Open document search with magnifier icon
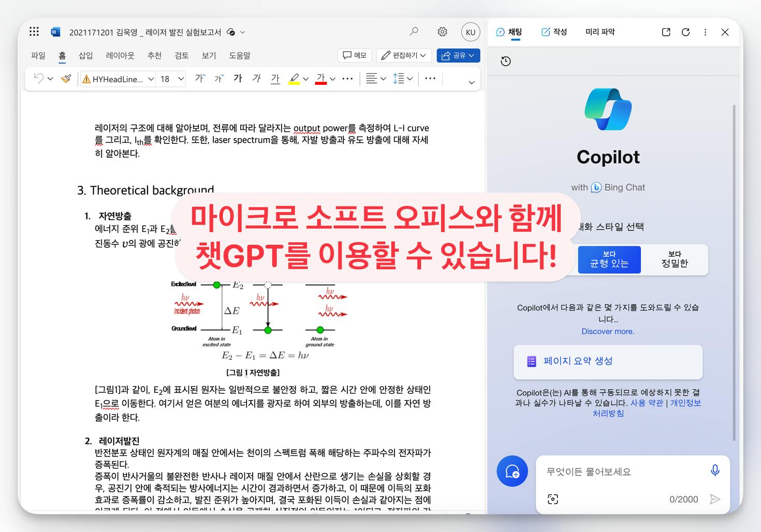The image size is (761, 532). pyautogui.click(x=414, y=32)
